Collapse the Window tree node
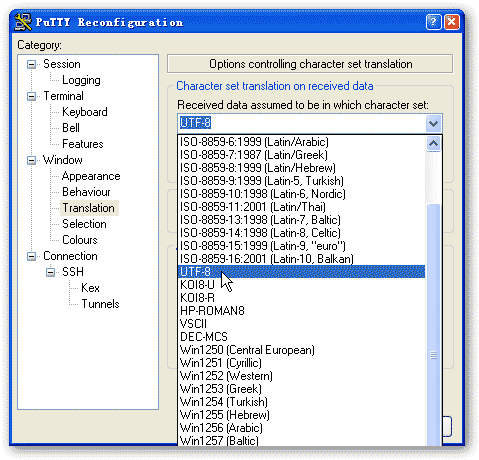 pyautogui.click(x=31, y=160)
